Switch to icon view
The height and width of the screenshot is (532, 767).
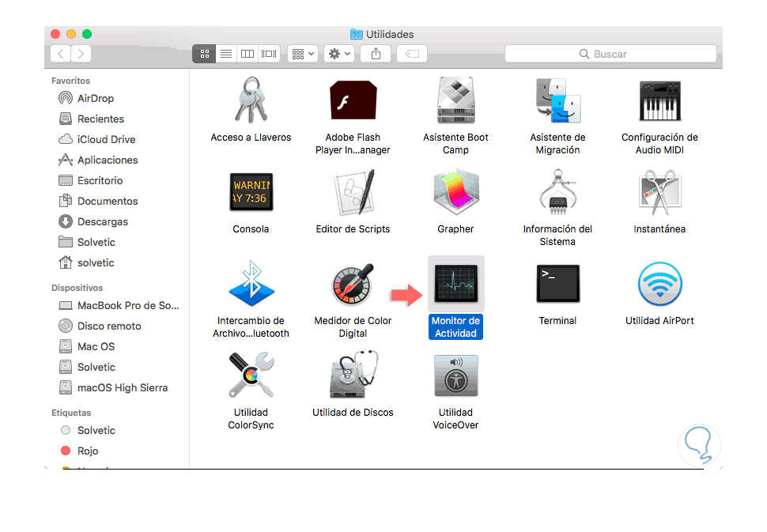click(205, 54)
